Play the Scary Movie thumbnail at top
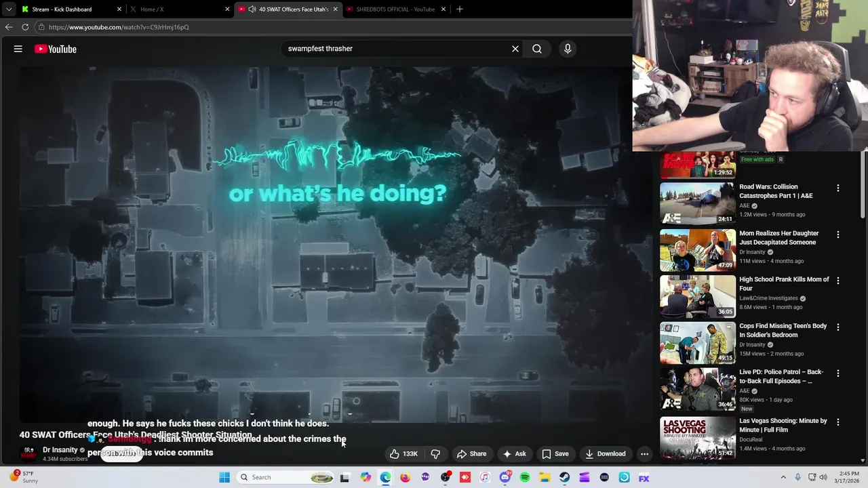 click(698, 164)
